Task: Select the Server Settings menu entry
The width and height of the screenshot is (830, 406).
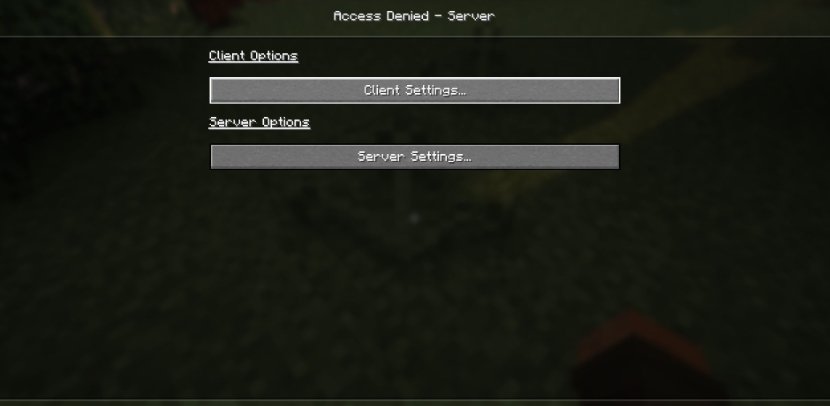Action: (414, 157)
